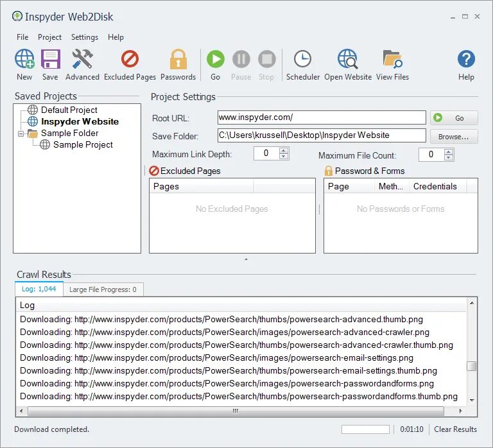Click the Go button beside Root URL
493x448 pixels.
click(454, 118)
